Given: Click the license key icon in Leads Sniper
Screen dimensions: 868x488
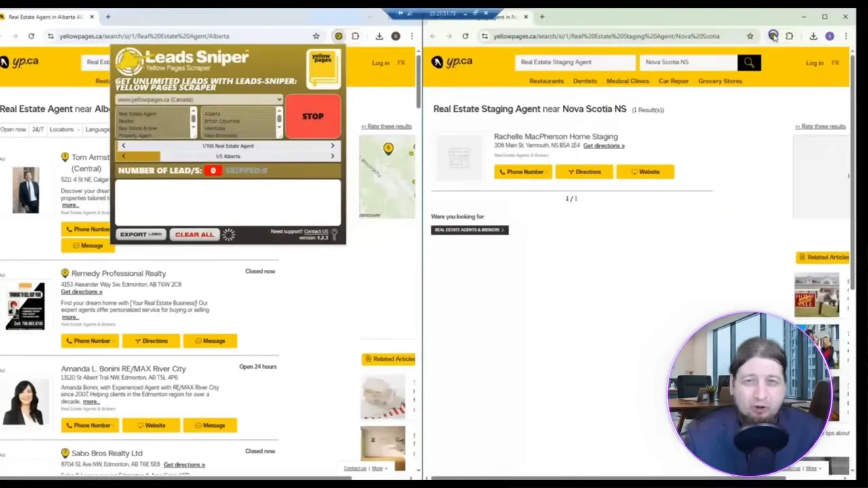Looking at the screenshot, I should tap(334, 235).
